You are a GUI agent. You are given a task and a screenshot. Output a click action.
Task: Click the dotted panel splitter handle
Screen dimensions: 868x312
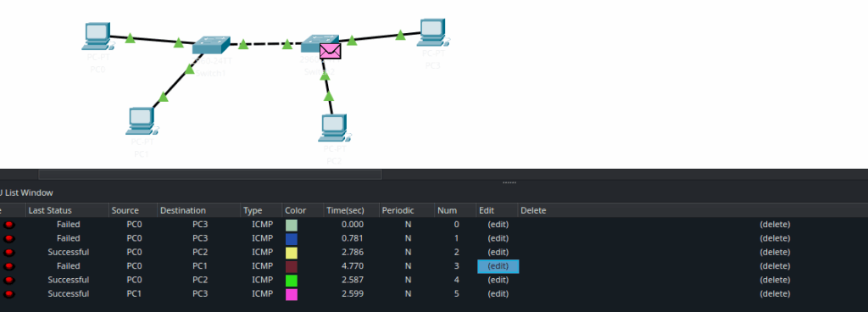coord(509,182)
